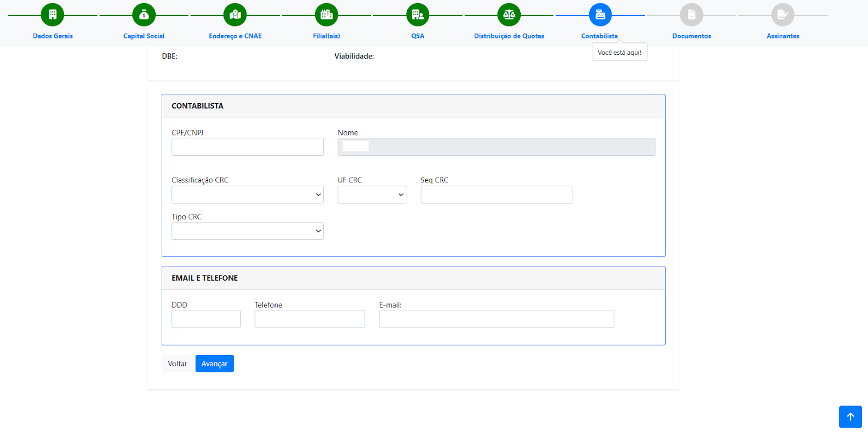Viewport: 868px width, 432px height.
Task: Click the Distribuição de Quotas scale icon
Action: pyautogui.click(x=509, y=15)
